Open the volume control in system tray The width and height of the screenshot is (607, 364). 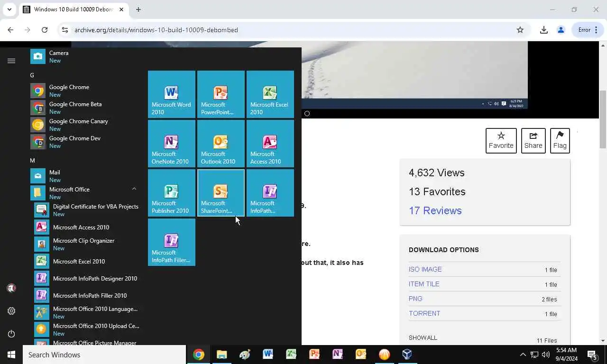(x=545, y=355)
